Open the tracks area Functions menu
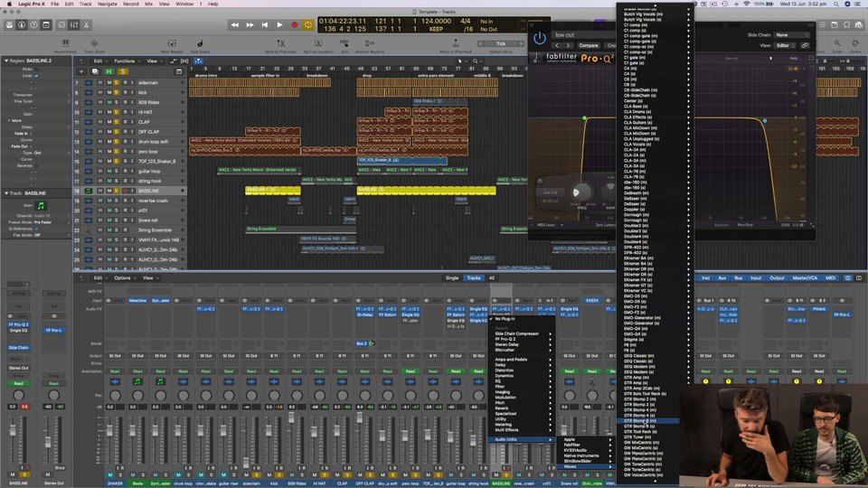The image size is (868, 488). tap(125, 61)
